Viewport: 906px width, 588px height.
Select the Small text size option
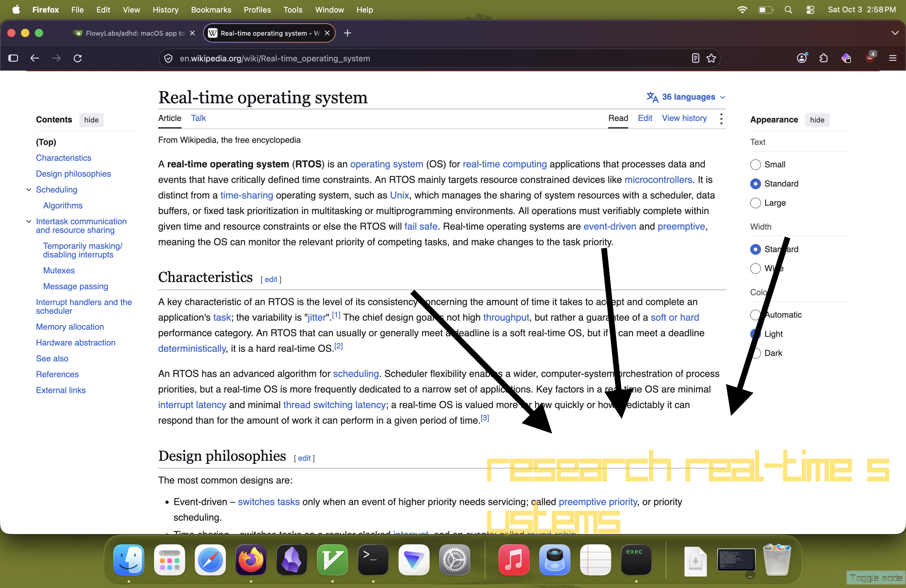755,165
